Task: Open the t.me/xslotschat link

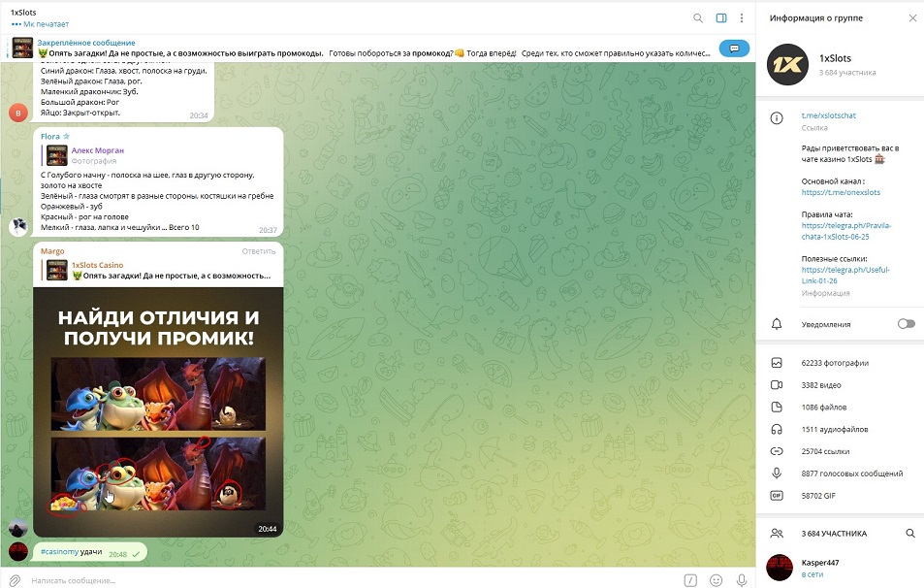Action: 829,115
